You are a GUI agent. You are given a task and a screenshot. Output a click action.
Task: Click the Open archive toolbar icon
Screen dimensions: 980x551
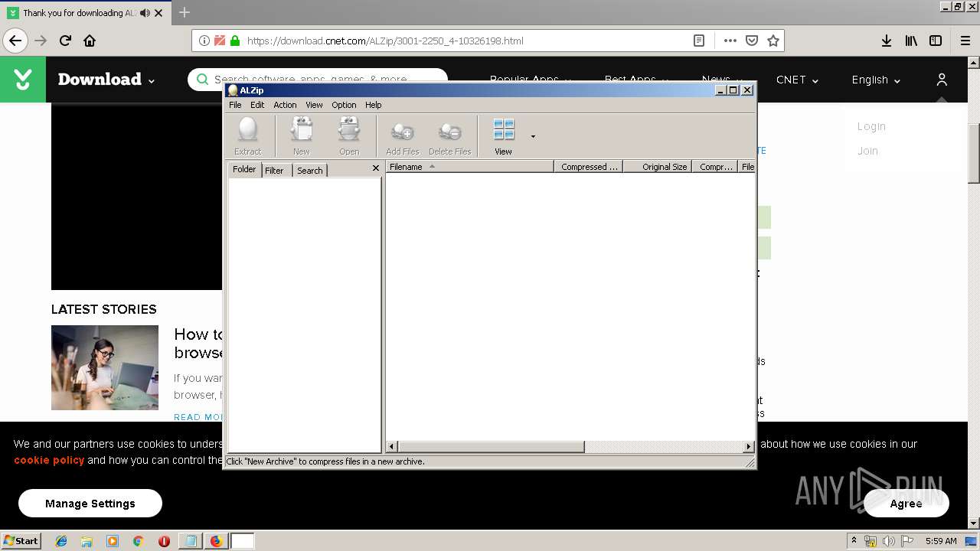coord(349,136)
